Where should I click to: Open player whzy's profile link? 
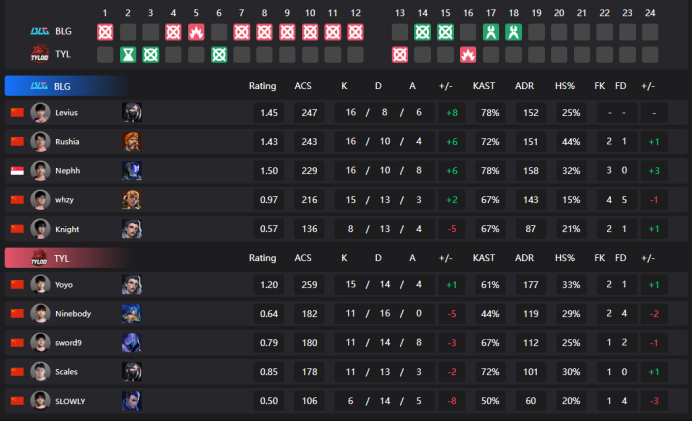pyautogui.click(x=64, y=200)
